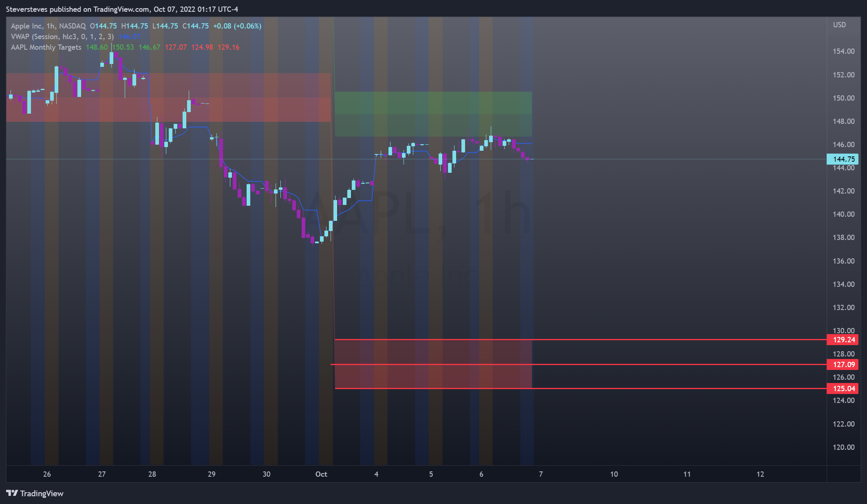The width and height of the screenshot is (867, 504).
Task: Click the Apple Inc, 1h, NASDAQ legend title
Action: tap(48, 26)
